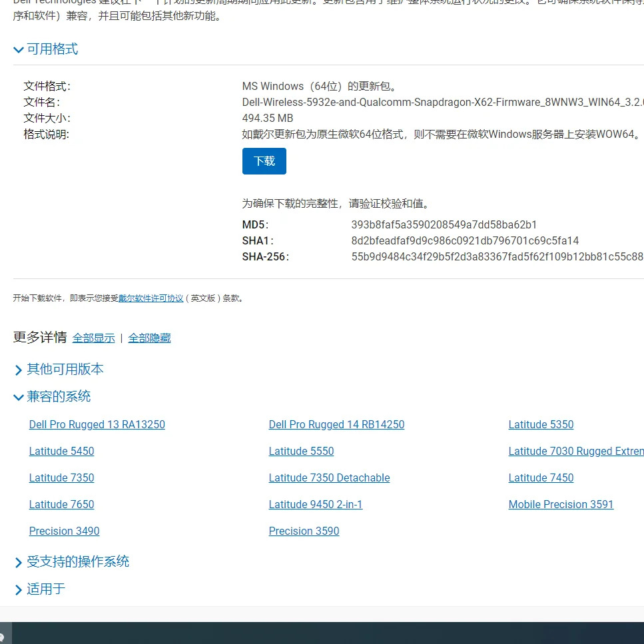Image resolution: width=644 pixels, height=644 pixels.
Task: Open the Latitude 7350 Detachable link
Action: pos(329,478)
